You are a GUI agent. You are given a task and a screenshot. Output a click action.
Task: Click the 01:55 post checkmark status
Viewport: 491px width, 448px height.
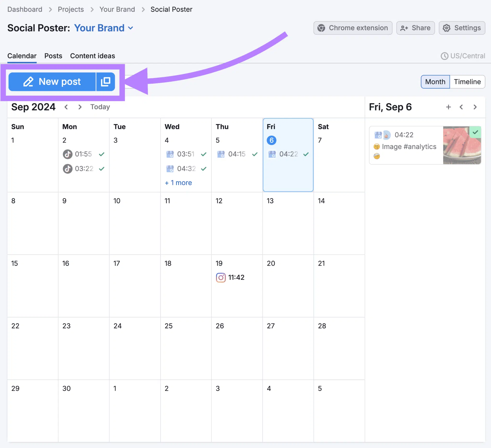point(102,154)
